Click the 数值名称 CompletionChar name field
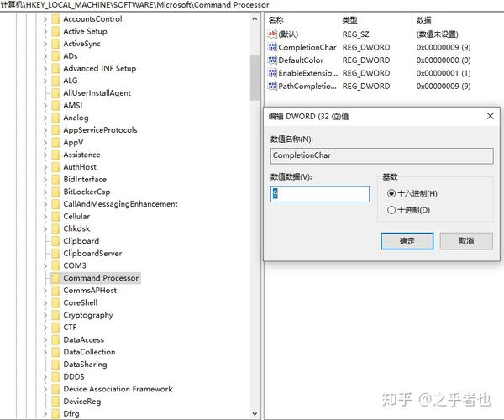Viewport: 504px width, 420px height. coord(382,155)
